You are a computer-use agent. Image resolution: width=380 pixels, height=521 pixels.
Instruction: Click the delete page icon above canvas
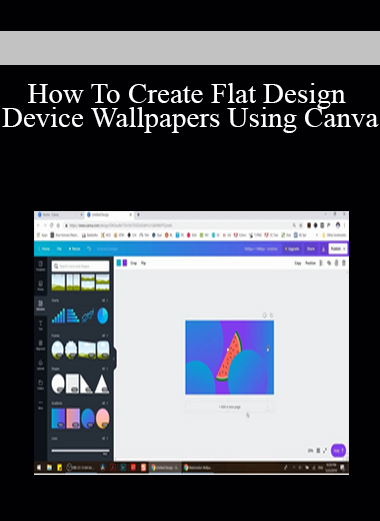[x=271, y=315]
